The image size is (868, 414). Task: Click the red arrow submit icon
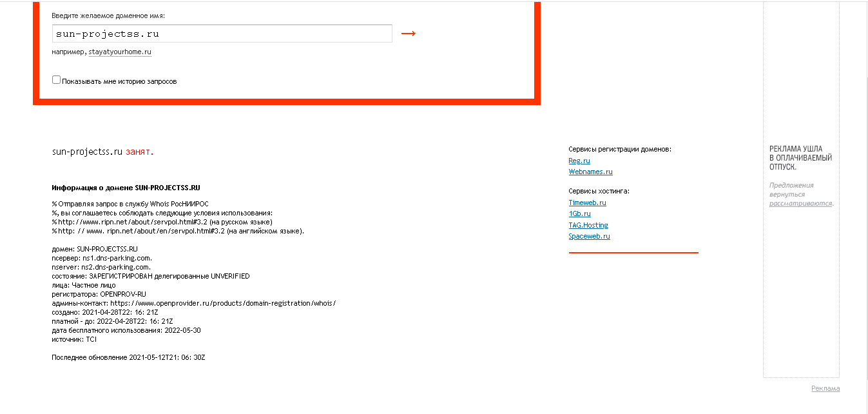pyautogui.click(x=408, y=34)
